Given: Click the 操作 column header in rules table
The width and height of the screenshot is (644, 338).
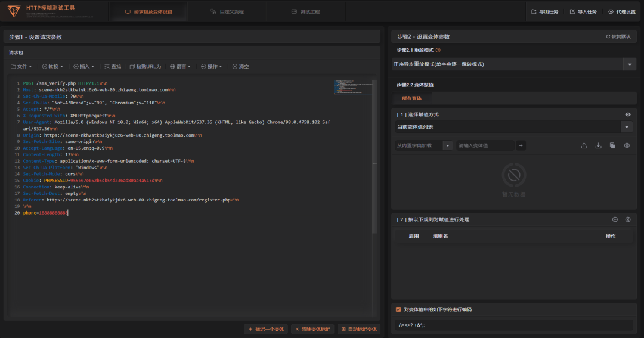Looking at the screenshot, I should pos(611,236).
